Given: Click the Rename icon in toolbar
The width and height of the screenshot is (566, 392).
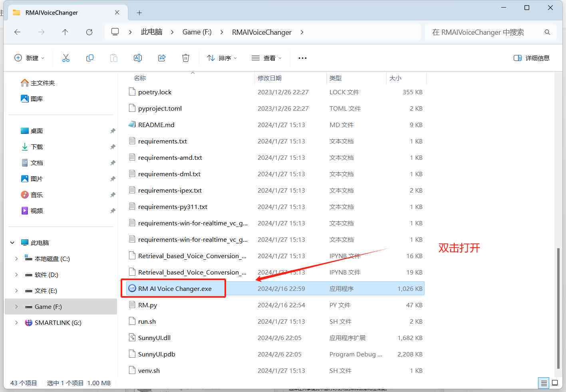Looking at the screenshot, I should [138, 58].
